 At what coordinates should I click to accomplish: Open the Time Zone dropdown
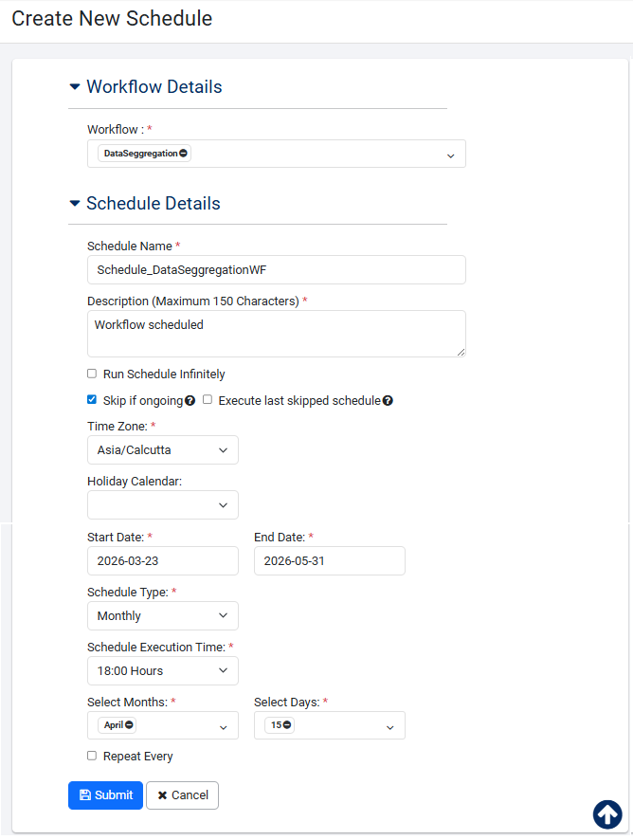tap(163, 450)
